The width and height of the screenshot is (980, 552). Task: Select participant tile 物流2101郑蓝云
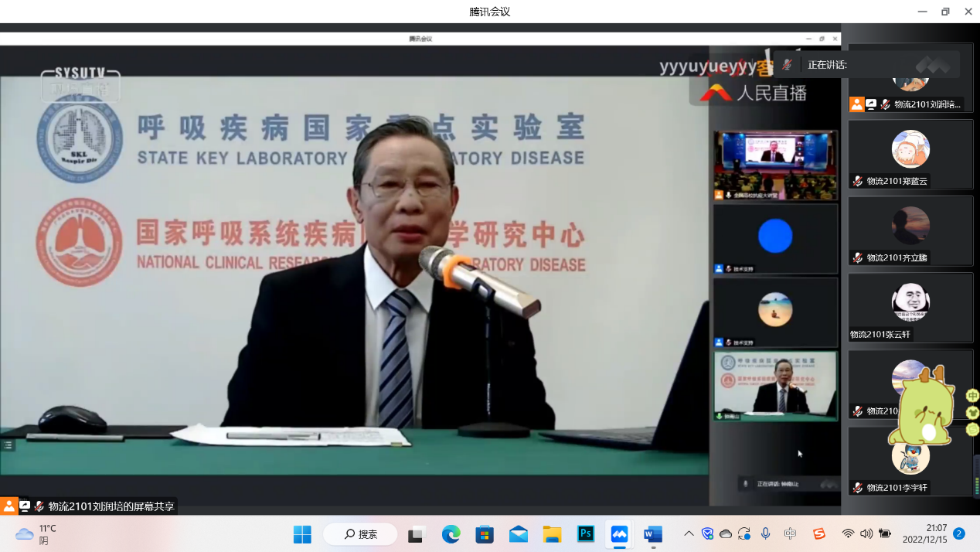click(910, 155)
